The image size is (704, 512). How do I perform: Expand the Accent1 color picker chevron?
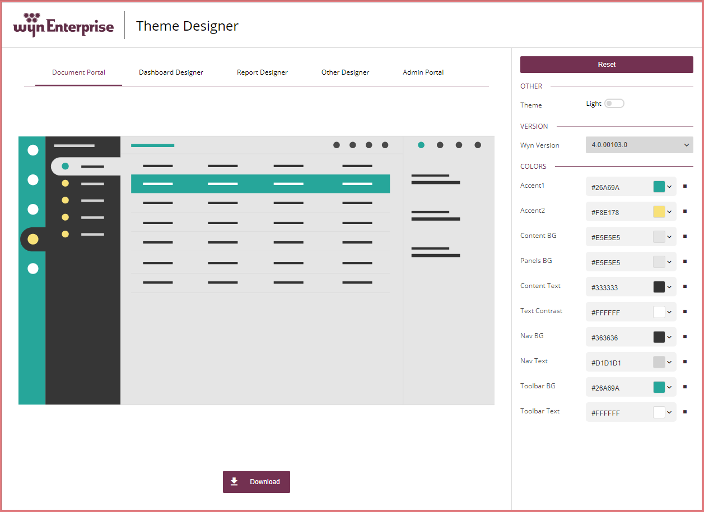(x=670, y=187)
